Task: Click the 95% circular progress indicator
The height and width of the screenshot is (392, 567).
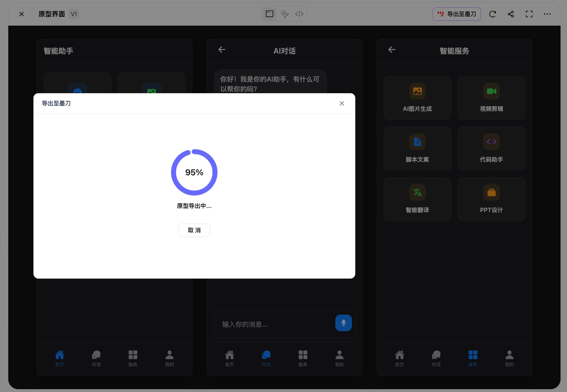Action: click(x=194, y=172)
